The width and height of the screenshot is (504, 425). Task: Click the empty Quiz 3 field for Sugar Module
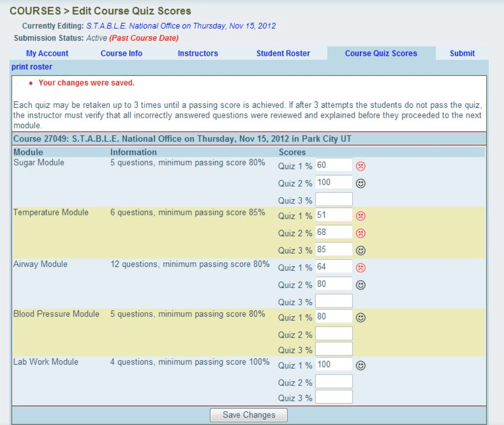(333, 199)
